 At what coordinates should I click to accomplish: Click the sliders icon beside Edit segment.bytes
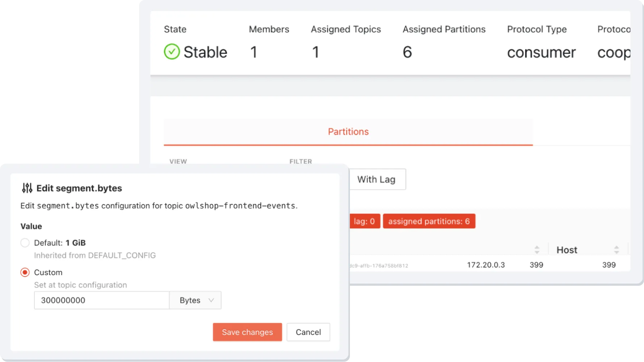tap(26, 188)
